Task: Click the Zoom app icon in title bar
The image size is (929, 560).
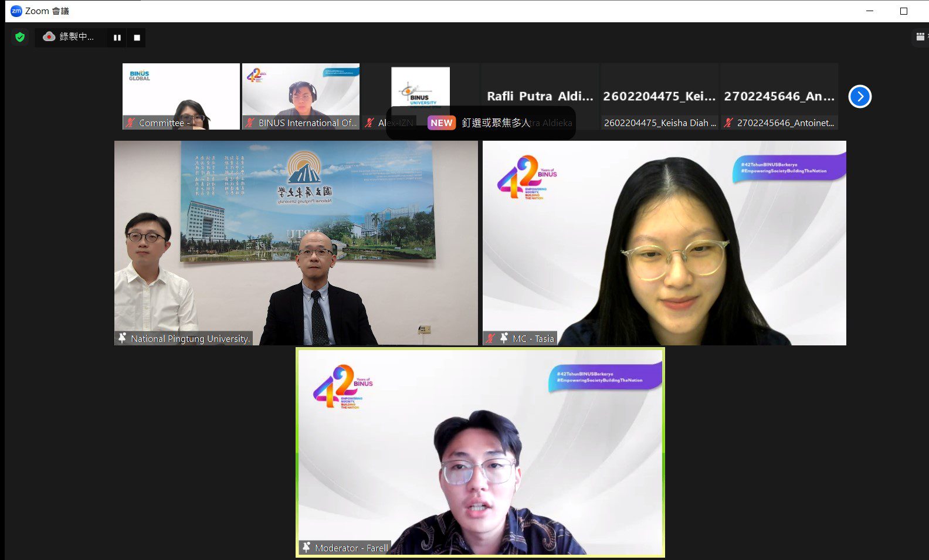Action: (x=16, y=11)
